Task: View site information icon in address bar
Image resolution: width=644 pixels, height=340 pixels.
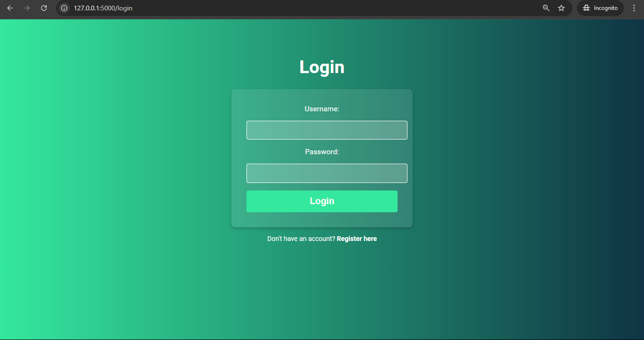Action: click(x=65, y=8)
